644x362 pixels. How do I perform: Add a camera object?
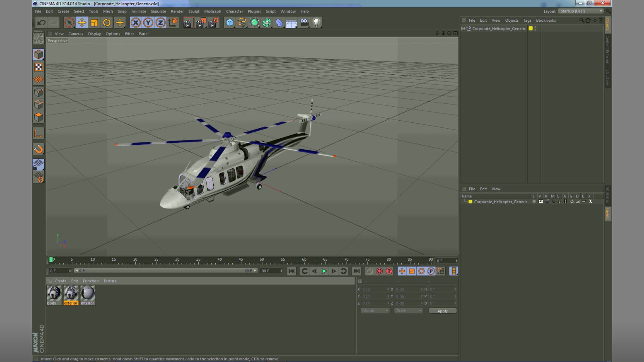point(304,23)
